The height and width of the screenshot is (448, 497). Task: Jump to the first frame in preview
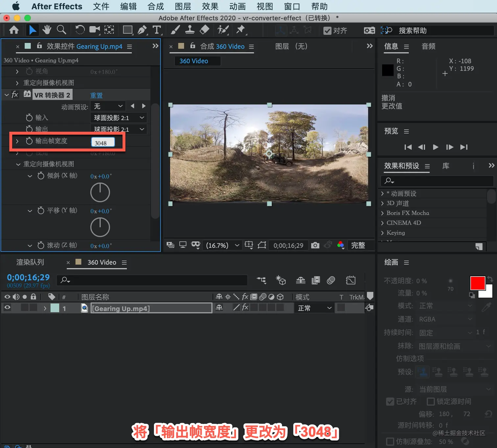click(408, 147)
